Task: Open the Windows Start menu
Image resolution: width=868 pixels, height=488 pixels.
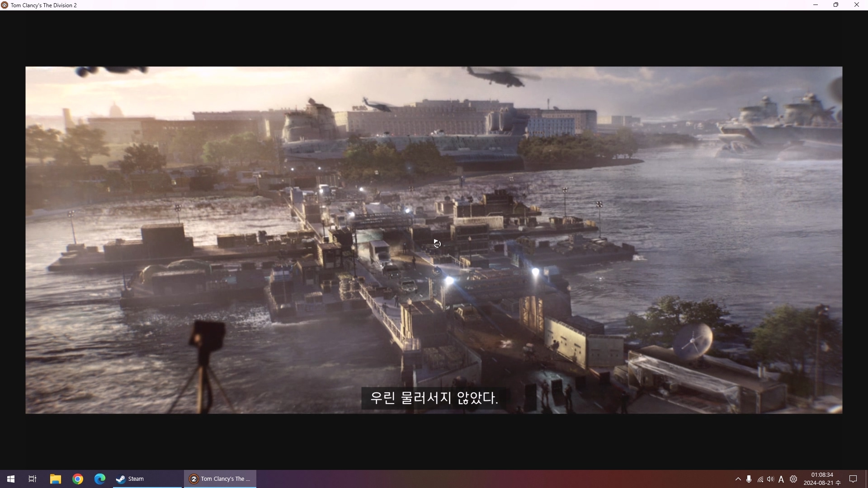Action: coord(11,479)
